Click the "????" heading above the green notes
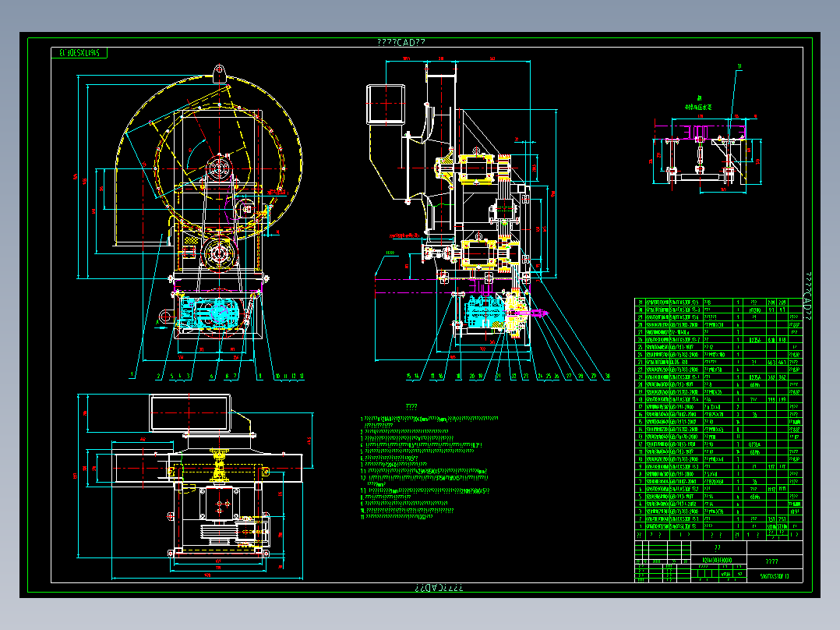The width and height of the screenshot is (840, 630). coord(411,407)
